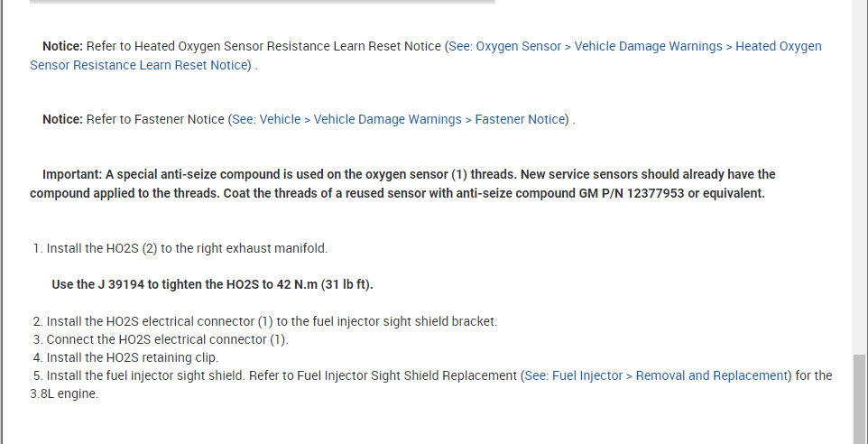Click the 'GM P/N 12377953' part number text
This screenshot has width=868, height=444.
coord(633,193)
